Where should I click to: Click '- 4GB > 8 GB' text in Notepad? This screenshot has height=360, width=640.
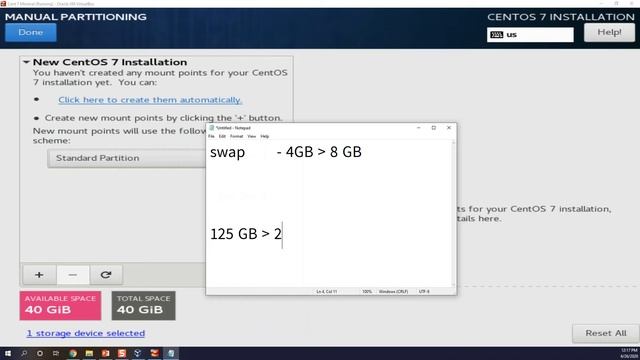point(319,152)
